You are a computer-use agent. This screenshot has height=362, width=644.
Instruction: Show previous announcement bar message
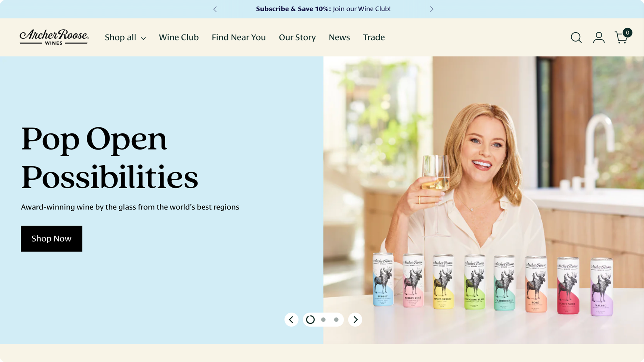point(215,9)
